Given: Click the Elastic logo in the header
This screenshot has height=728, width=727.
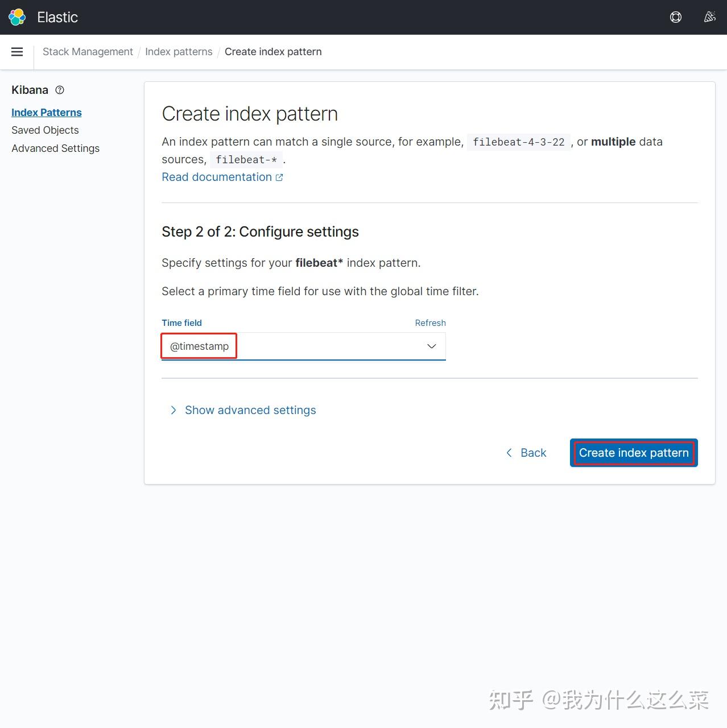Looking at the screenshot, I should (16, 17).
